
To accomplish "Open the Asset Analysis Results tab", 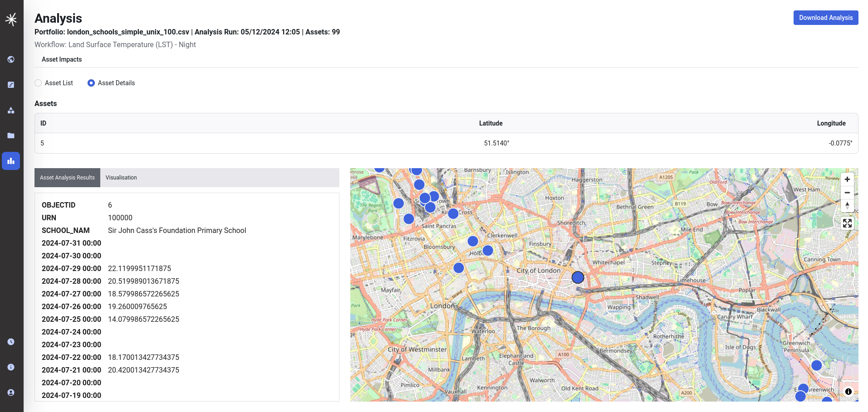I will point(67,178).
